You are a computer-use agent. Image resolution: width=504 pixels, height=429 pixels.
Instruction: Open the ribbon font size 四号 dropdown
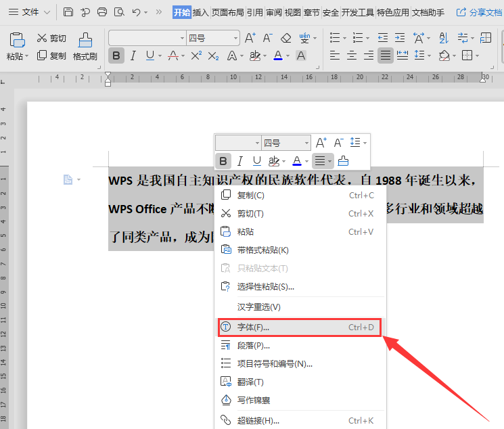235,39
